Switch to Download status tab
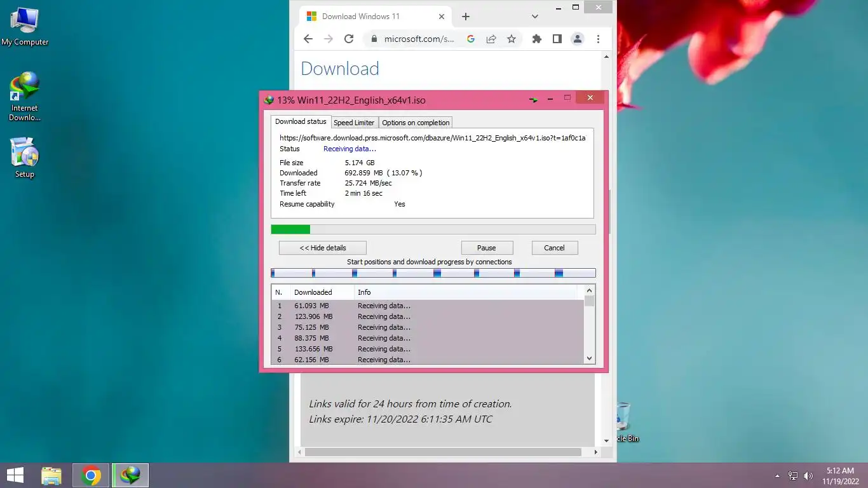This screenshot has width=868, height=488. tap(301, 121)
